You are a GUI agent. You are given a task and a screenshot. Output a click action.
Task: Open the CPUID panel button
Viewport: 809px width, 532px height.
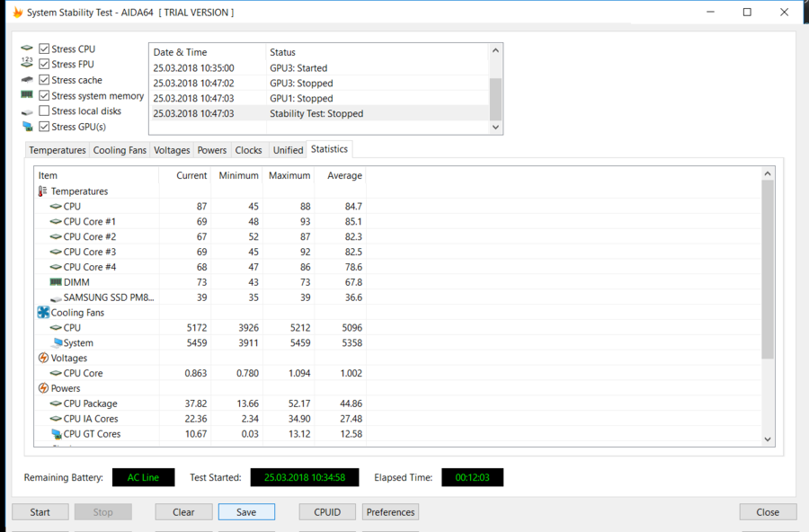click(x=327, y=512)
